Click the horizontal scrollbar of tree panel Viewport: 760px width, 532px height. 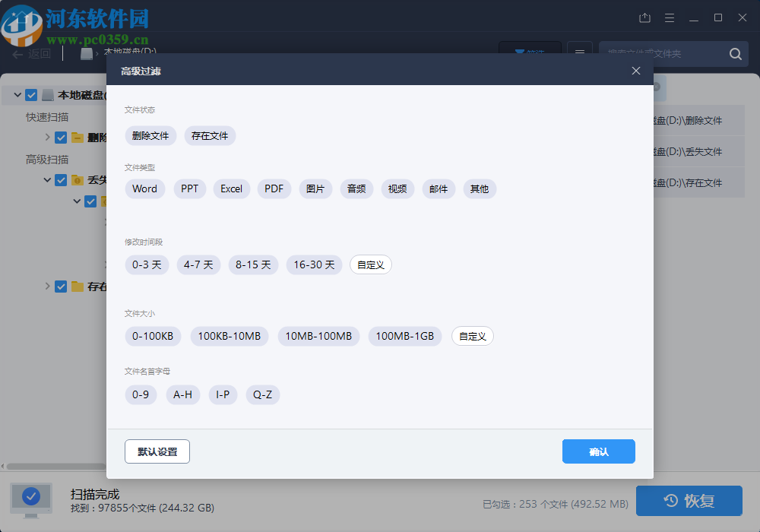coord(55,466)
